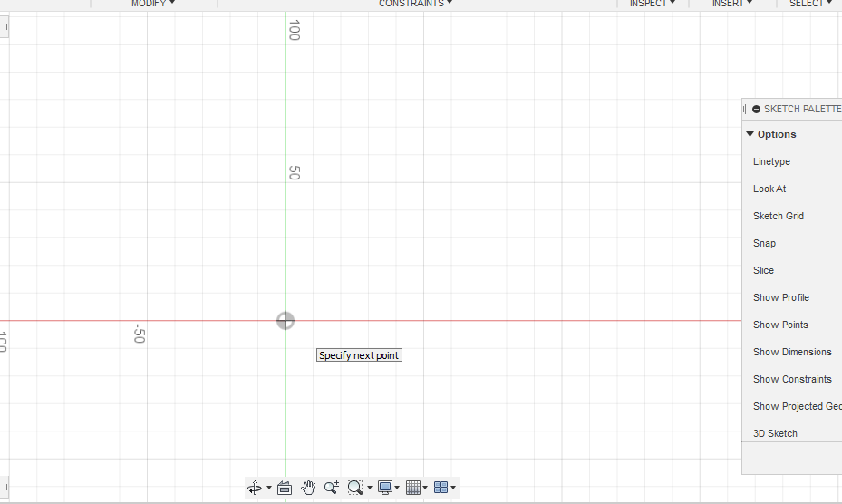Open the Orbit tool dropdown arrow
The height and width of the screenshot is (504, 842).
tap(269, 488)
